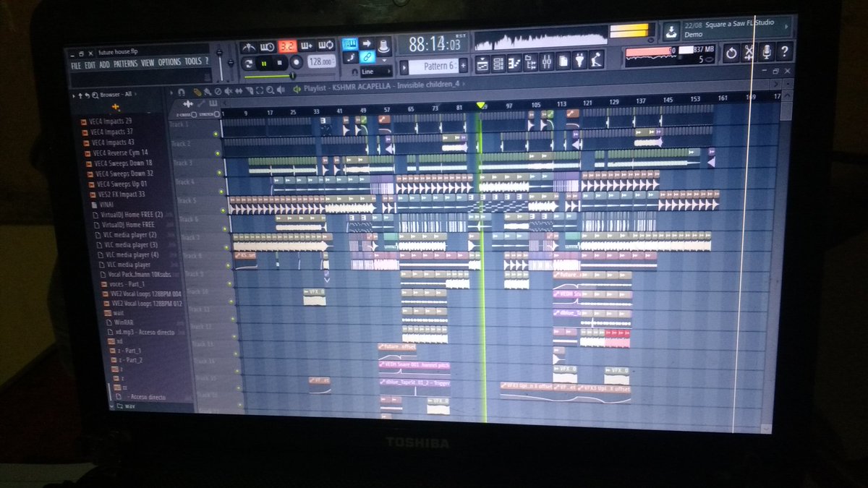Toggle the overdub/blend recording icon

click(x=306, y=45)
